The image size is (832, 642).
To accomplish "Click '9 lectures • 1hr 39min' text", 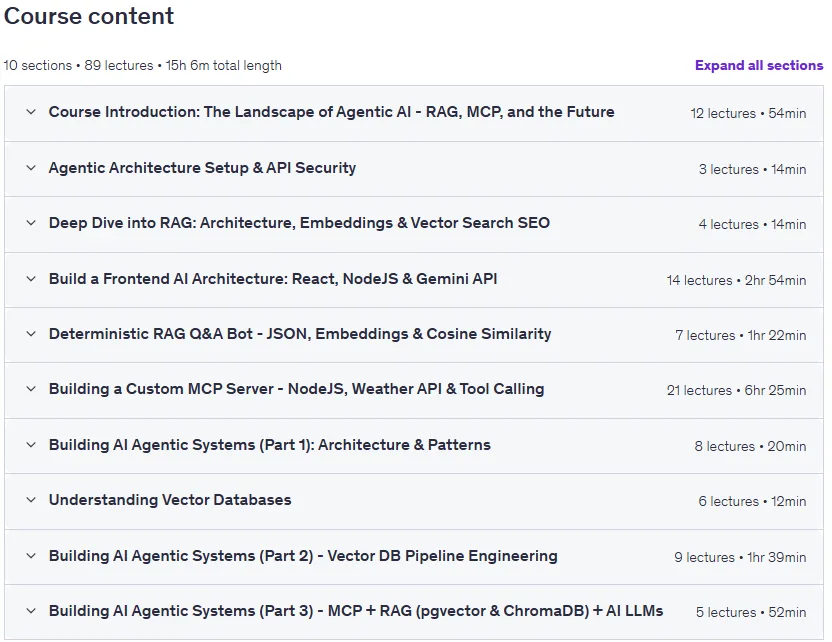I will click(x=740, y=557).
